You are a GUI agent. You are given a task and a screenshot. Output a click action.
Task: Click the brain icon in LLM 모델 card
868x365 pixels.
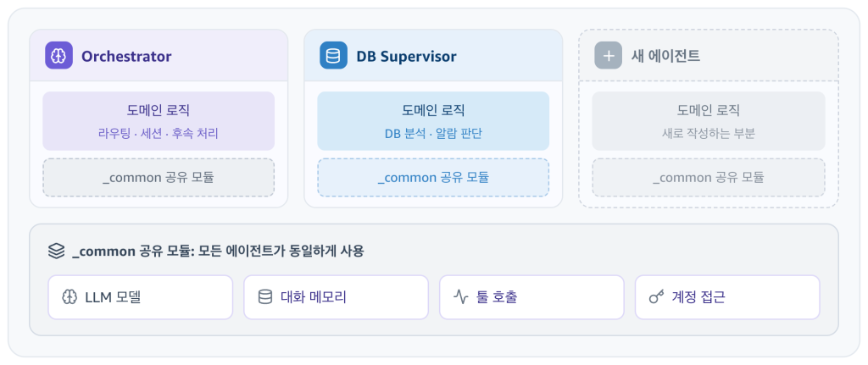70,297
